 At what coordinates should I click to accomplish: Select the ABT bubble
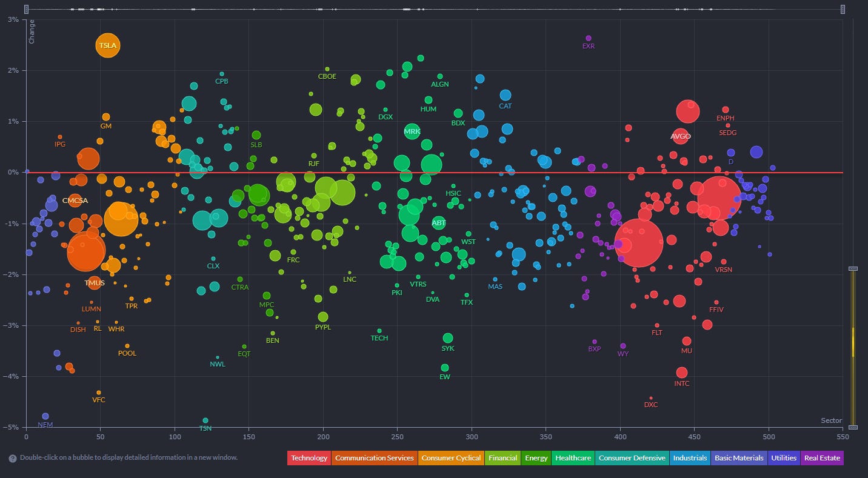[439, 223]
